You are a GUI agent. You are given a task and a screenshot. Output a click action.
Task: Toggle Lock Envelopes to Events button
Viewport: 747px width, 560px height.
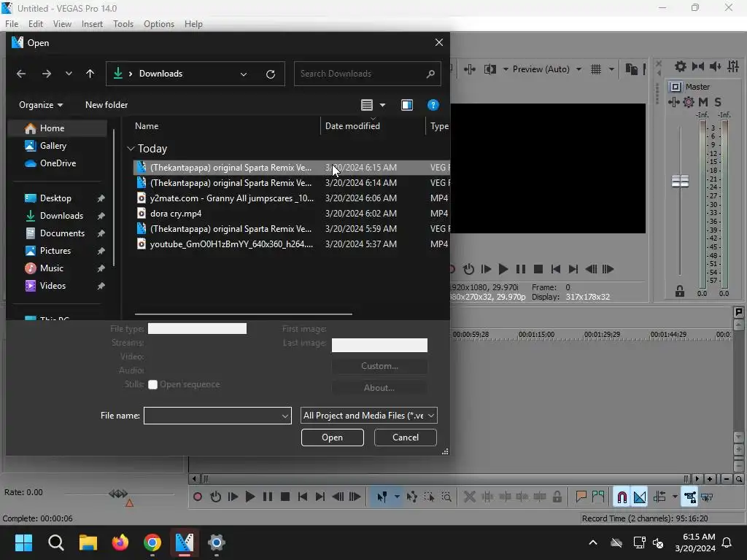coord(689,497)
